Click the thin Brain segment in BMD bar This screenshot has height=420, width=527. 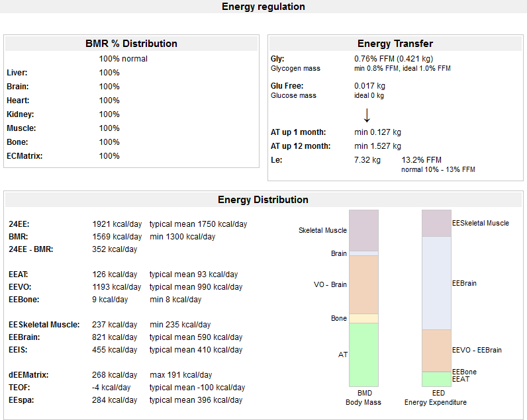[x=363, y=253]
